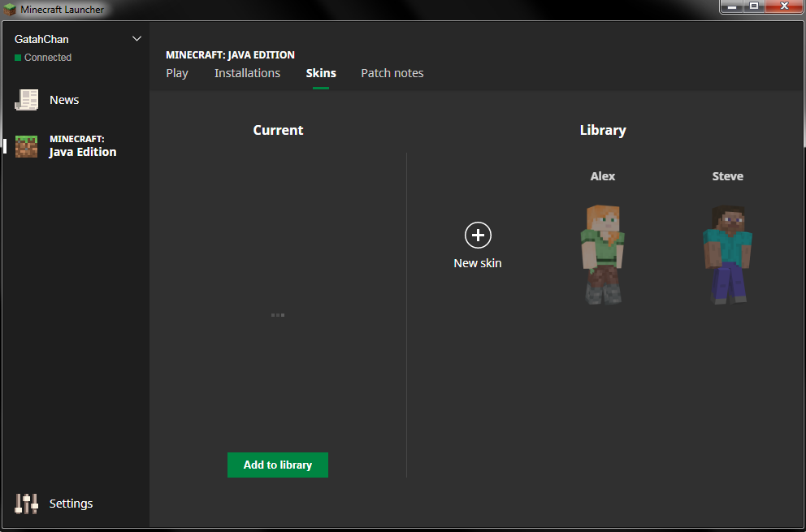
Task: Click the current skin loading dots
Action: pos(278,315)
